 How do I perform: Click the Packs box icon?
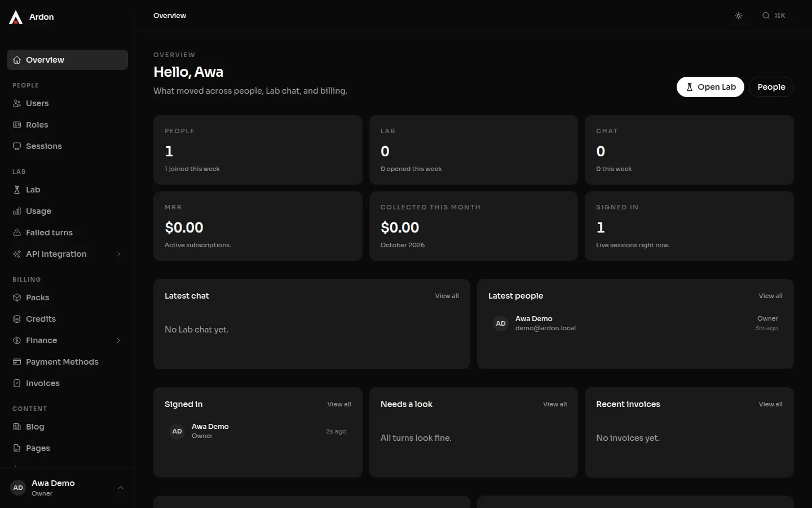coord(17,297)
